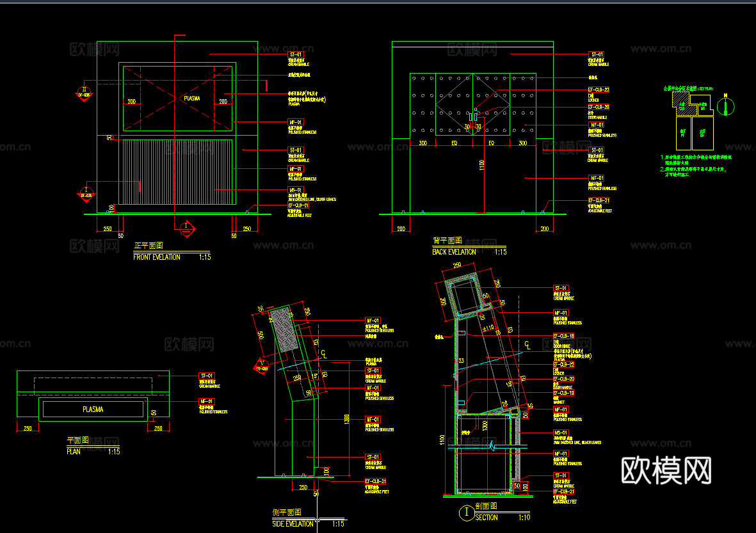Click the MS-01 tag in front elevation
The image size is (756, 533).
(296, 190)
